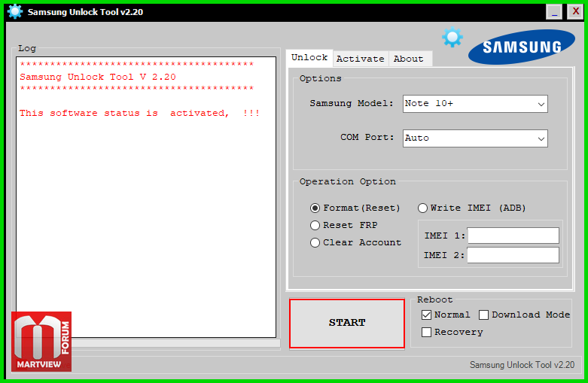This screenshot has width=588, height=383.
Task: Click the progress bar below the log
Action: (x=175, y=343)
